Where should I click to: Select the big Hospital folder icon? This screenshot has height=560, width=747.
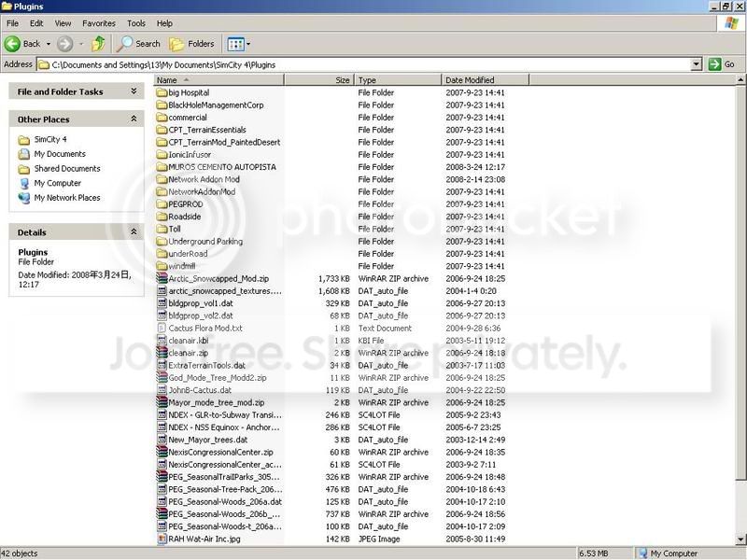[162, 92]
